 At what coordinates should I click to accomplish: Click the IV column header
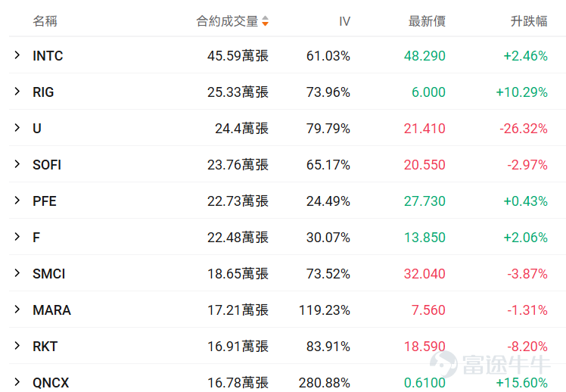point(344,21)
